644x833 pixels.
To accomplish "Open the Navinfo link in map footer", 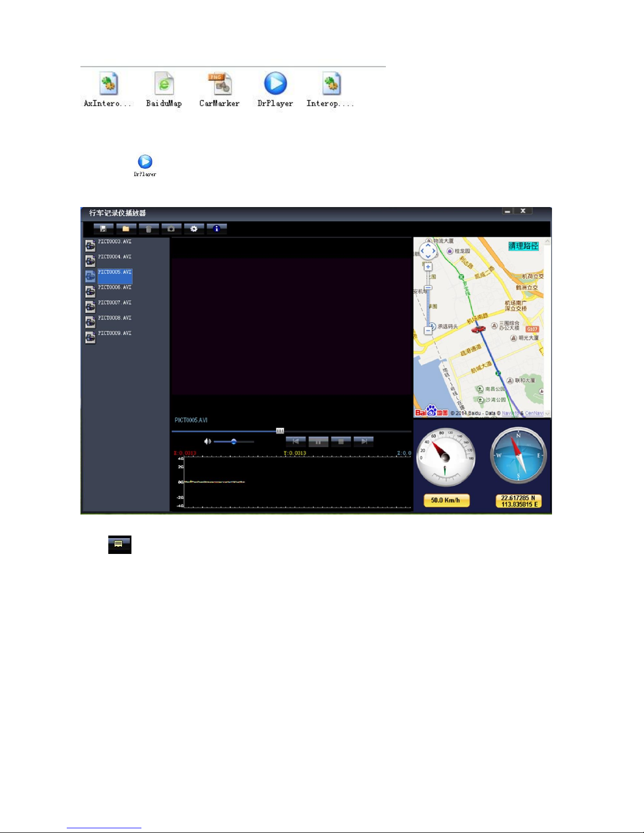I will pos(510,413).
